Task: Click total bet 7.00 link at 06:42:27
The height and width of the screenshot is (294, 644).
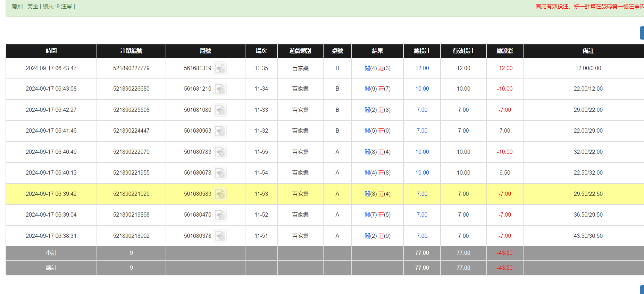Action: 422,110
